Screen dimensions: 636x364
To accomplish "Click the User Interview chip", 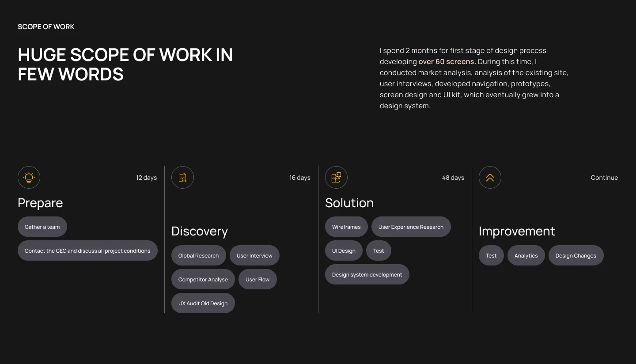I will (254, 255).
